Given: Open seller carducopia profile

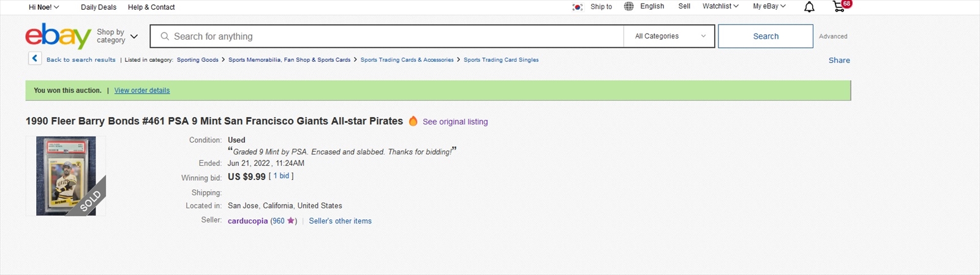Looking at the screenshot, I should [247, 221].
